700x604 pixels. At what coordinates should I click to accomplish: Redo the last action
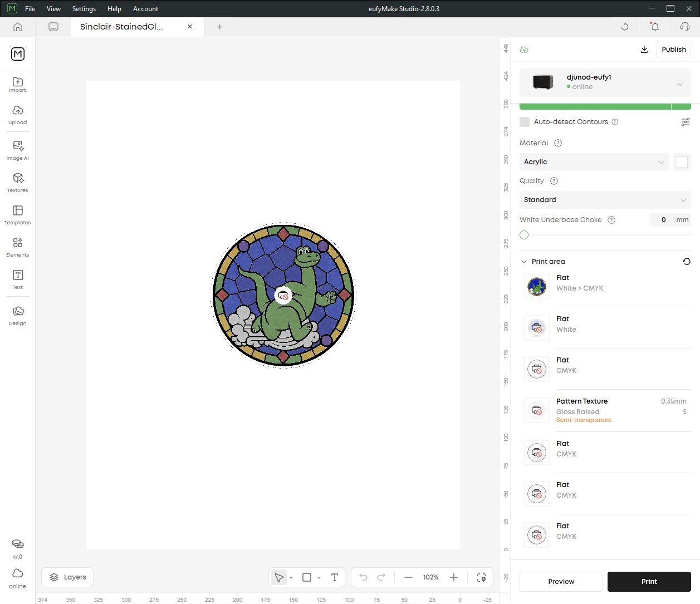pyautogui.click(x=381, y=577)
